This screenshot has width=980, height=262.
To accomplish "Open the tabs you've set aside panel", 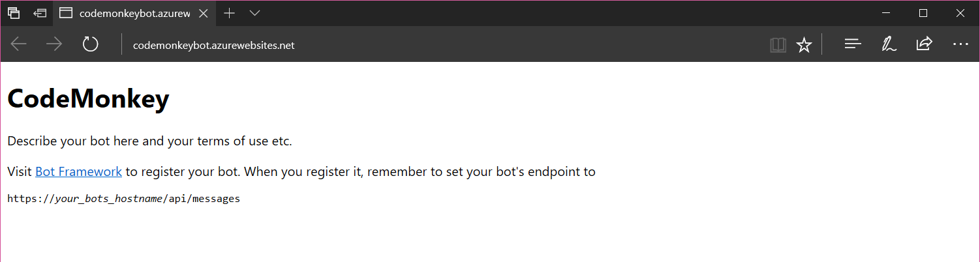I will (14, 13).
